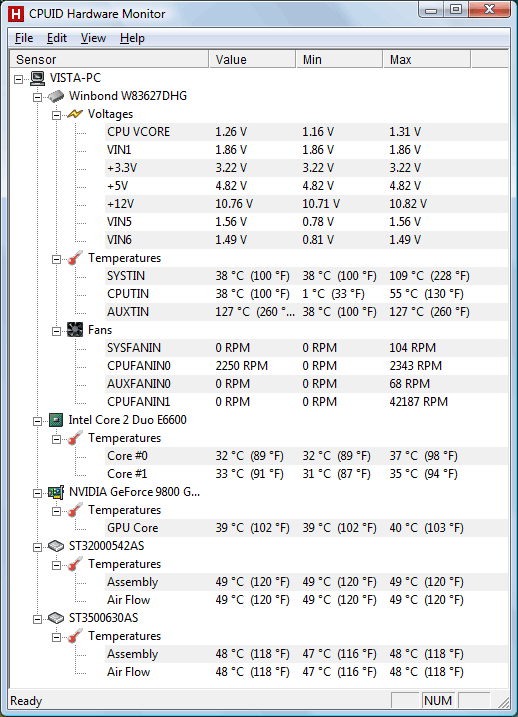The width and height of the screenshot is (518, 717).
Task: Click the 42187 RPM max value
Action: 418,402
